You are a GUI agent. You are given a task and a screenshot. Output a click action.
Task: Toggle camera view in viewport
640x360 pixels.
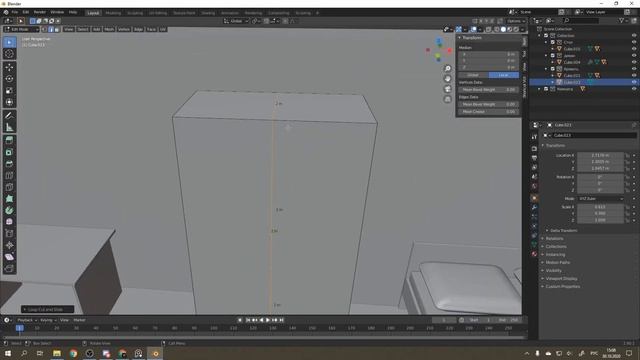(448, 89)
